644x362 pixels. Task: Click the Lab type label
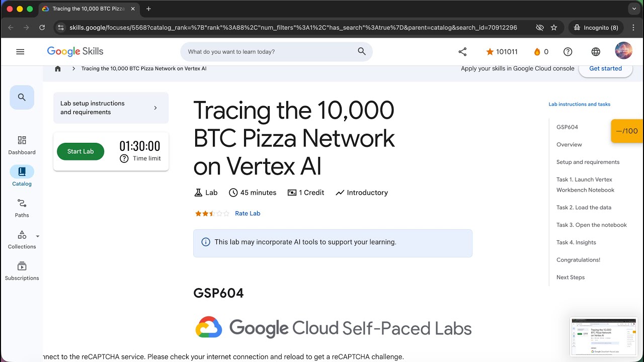click(x=206, y=193)
